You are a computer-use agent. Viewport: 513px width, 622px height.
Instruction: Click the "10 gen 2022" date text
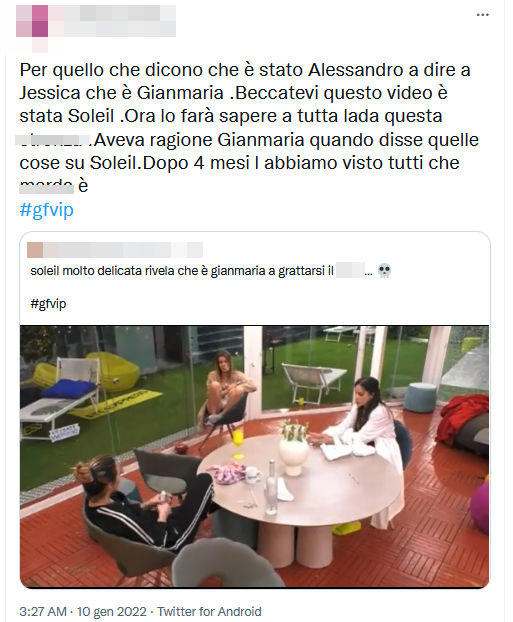(x=112, y=611)
